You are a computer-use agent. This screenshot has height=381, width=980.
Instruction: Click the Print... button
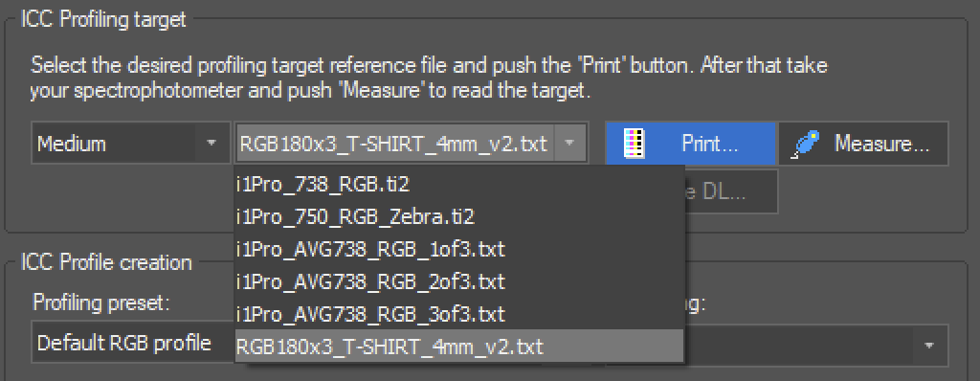tap(691, 144)
